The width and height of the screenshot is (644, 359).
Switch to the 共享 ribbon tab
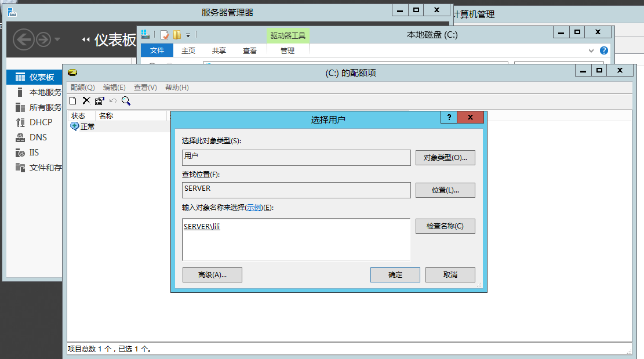(219, 50)
